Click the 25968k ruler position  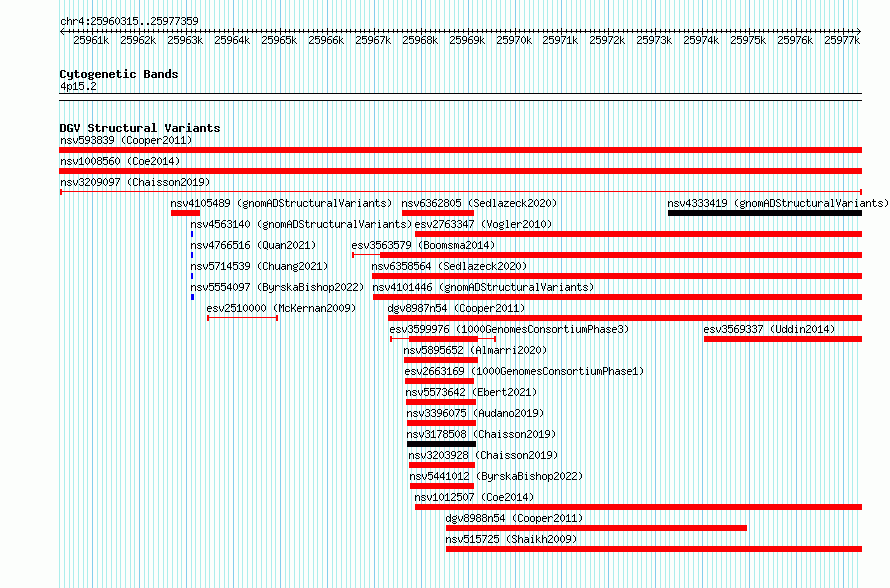pyautogui.click(x=420, y=40)
